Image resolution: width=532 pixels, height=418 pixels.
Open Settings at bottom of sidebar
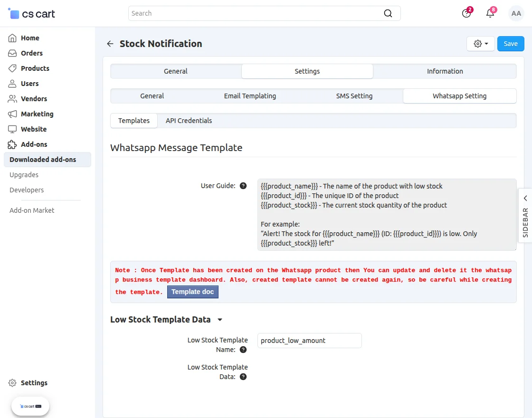pos(34,383)
